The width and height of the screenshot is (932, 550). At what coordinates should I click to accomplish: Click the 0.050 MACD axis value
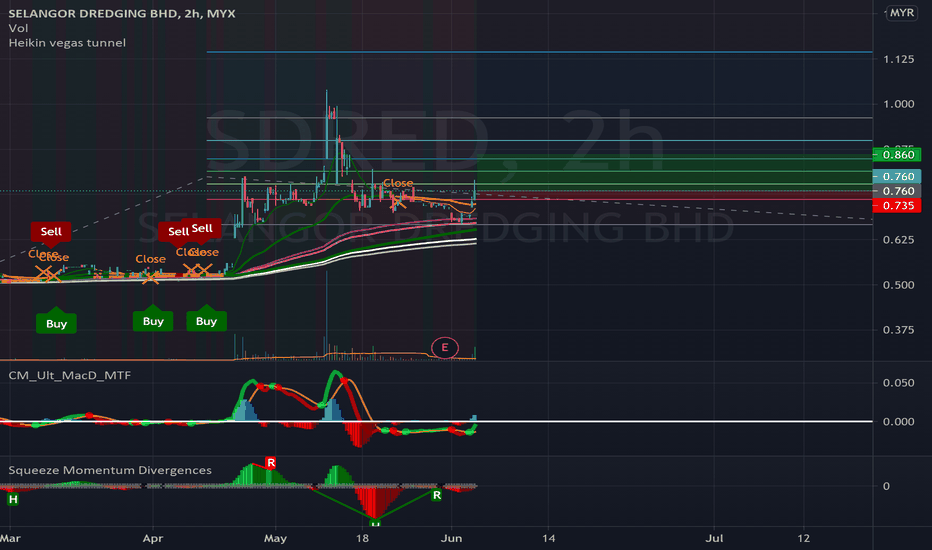pyautogui.click(x=898, y=382)
